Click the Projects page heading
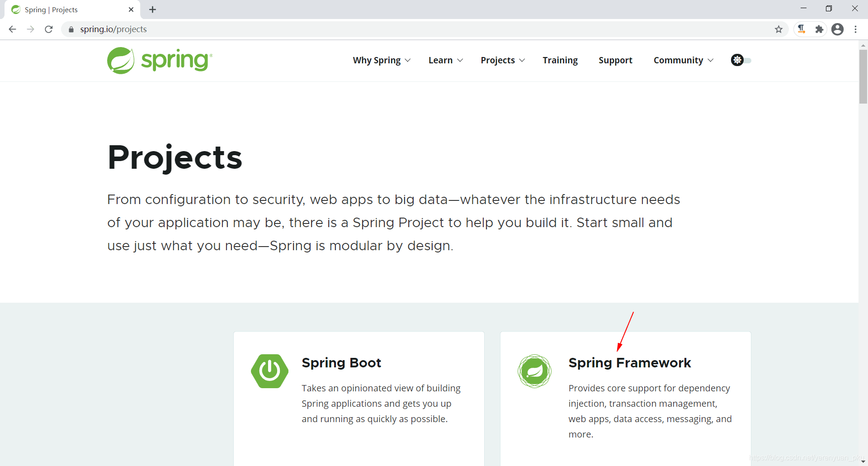The image size is (868, 466). click(x=175, y=158)
